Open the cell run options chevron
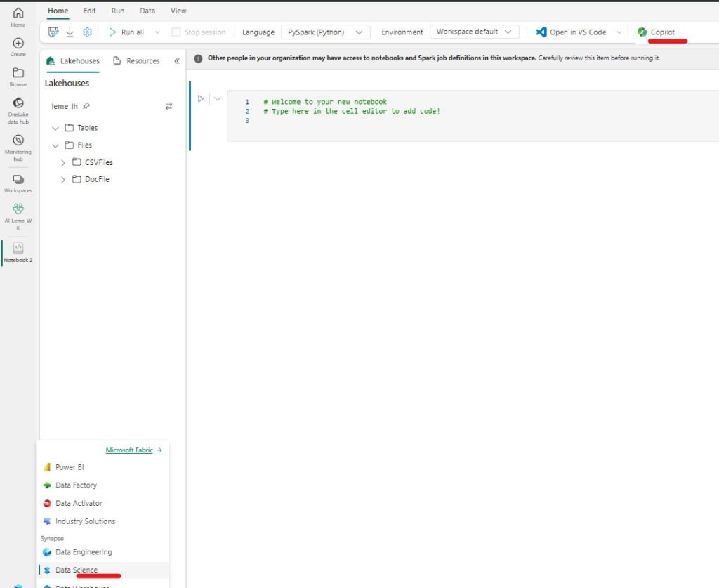 click(218, 98)
